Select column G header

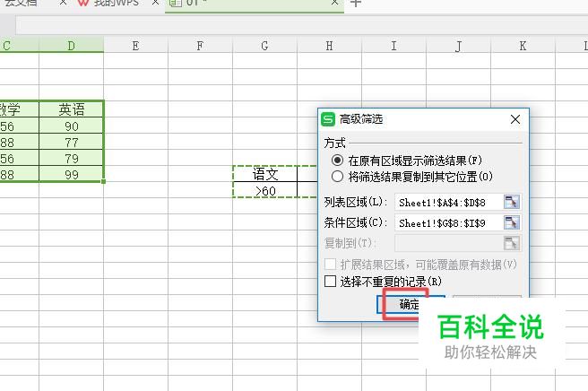pos(264,46)
